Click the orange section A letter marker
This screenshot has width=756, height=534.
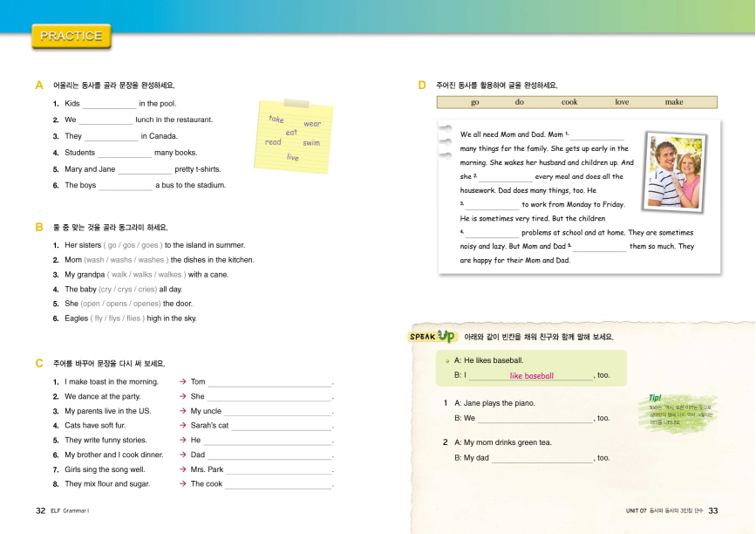[38, 86]
